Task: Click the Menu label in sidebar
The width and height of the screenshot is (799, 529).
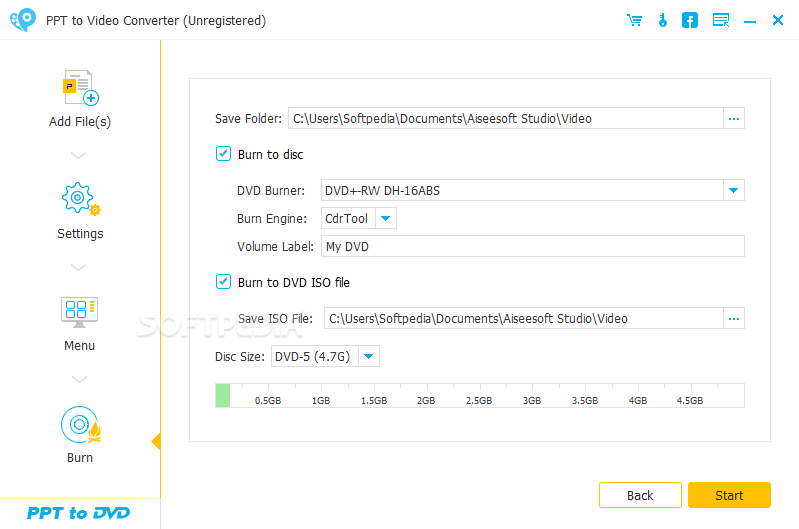Action: (79, 346)
